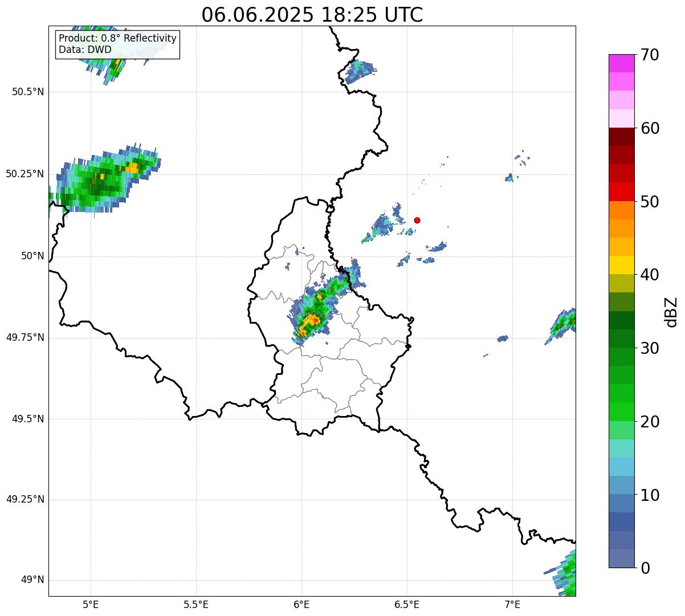This screenshot has width=685, height=616.
Task: Click the title 06.06.2025 18:25 UTC
Action: (x=312, y=15)
